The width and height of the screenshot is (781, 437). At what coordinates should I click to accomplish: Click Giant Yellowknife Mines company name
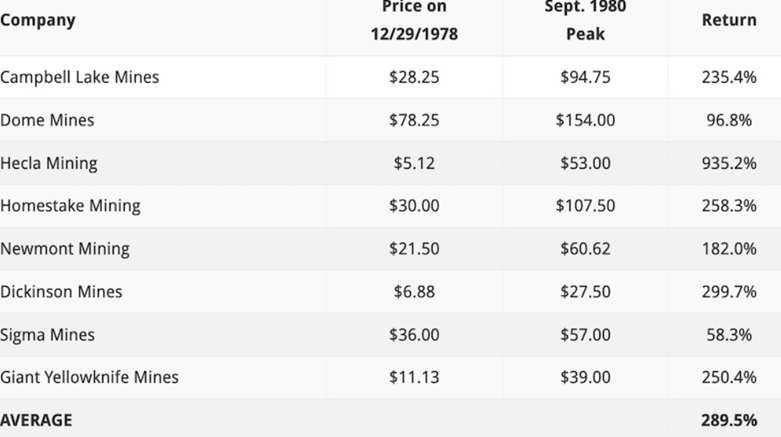point(89,378)
